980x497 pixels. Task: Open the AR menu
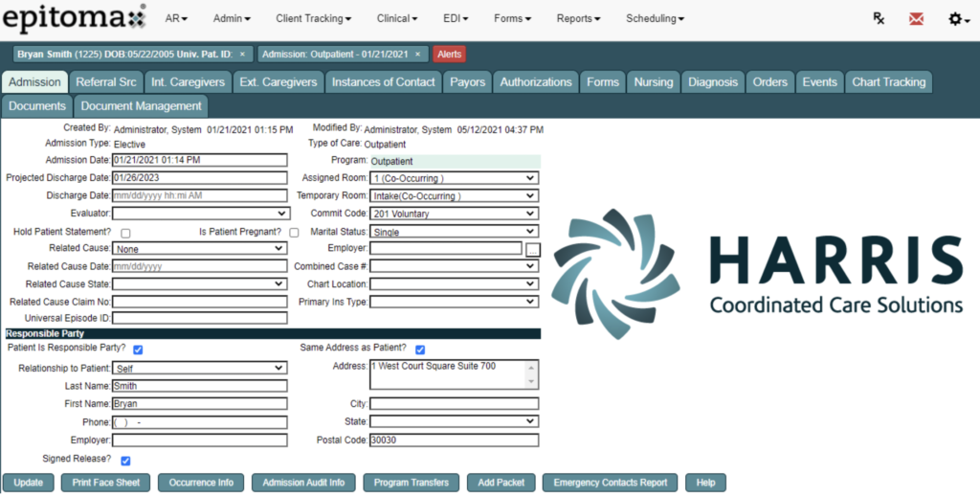[x=176, y=19]
